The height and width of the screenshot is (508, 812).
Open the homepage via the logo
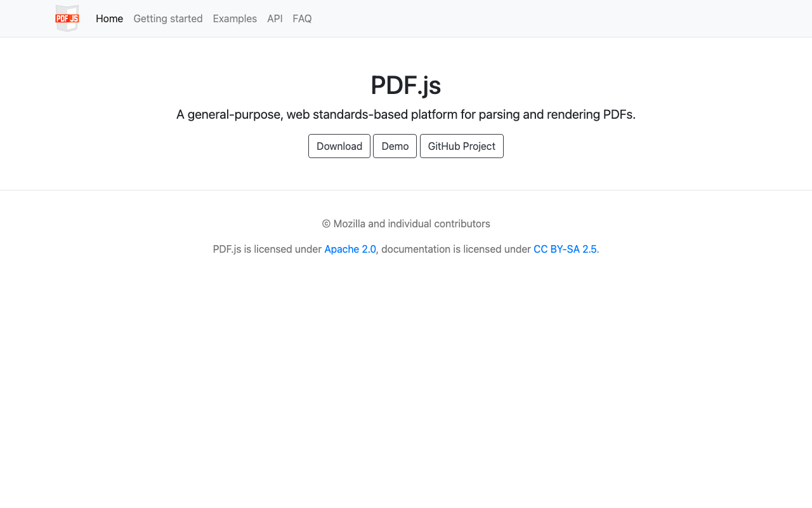[x=67, y=18]
